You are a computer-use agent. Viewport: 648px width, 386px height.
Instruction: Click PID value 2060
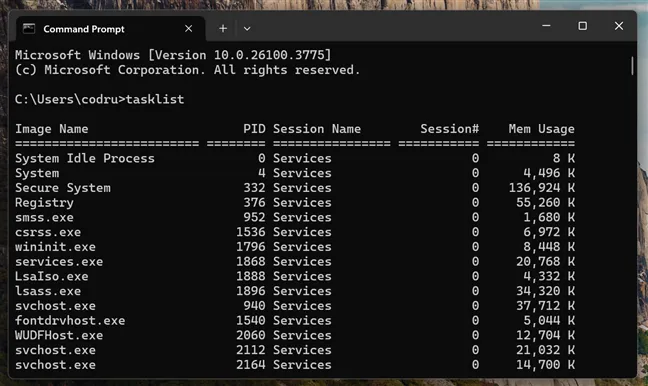250,335
